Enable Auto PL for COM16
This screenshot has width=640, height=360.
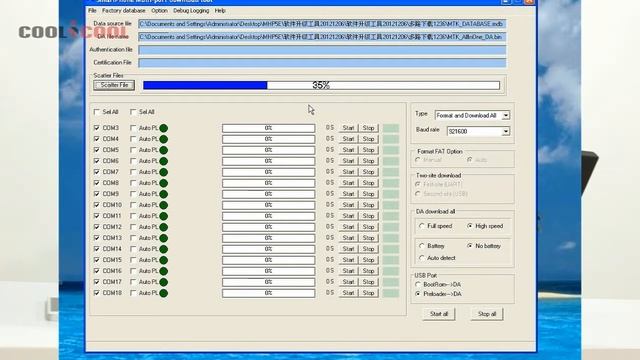point(133,271)
